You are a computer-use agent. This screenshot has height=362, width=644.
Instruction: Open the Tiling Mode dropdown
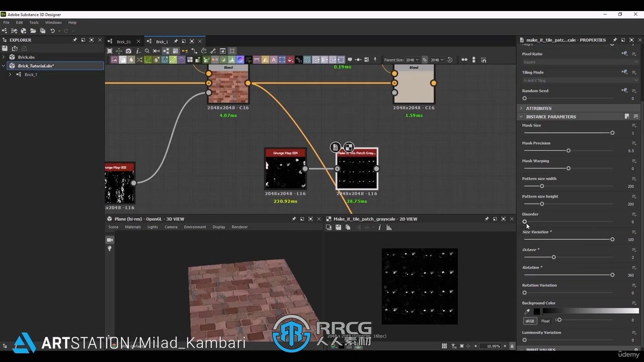point(580,80)
